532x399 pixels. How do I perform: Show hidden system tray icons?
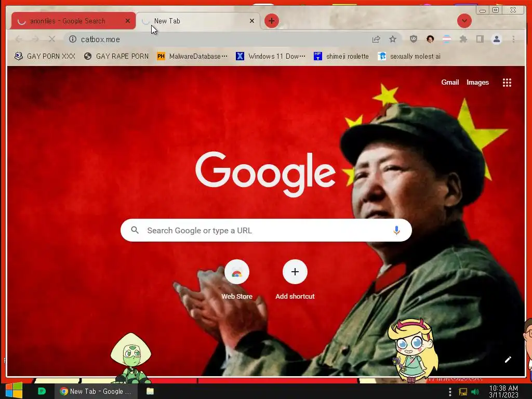click(x=450, y=392)
